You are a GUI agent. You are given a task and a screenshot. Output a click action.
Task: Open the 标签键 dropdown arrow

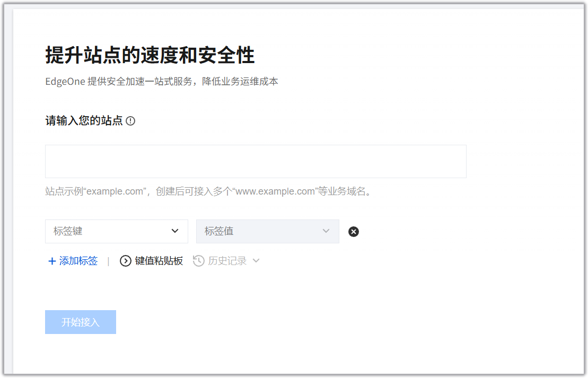tap(175, 231)
